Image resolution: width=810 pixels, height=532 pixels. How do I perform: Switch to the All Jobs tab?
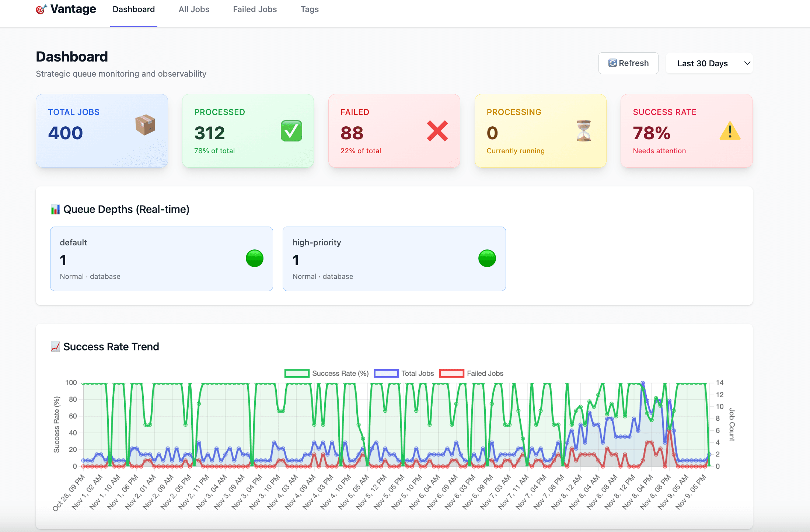[x=193, y=9]
